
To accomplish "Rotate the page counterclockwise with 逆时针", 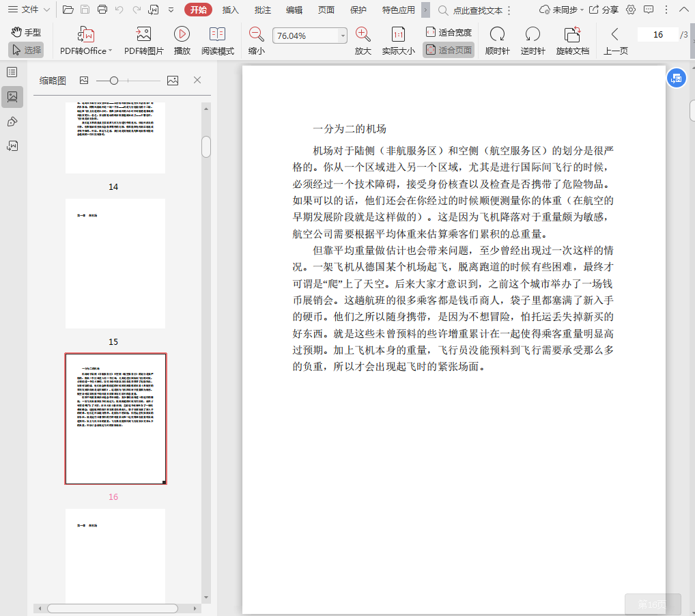I will (x=533, y=35).
